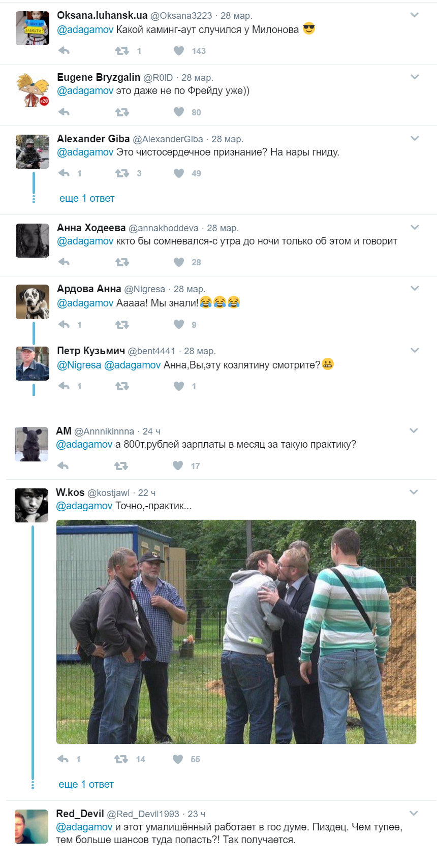Reply to Ардова Анна's tweet
Image resolution: width=437 pixels, height=868 pixels.
coord(64,324)
